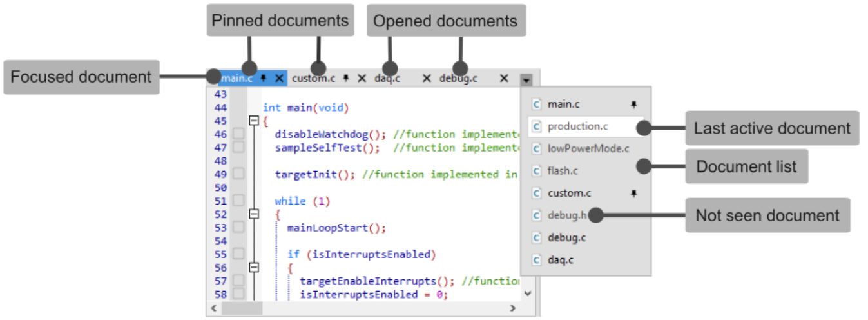Switch to the debug.c tab

click(x=459, y=79)
